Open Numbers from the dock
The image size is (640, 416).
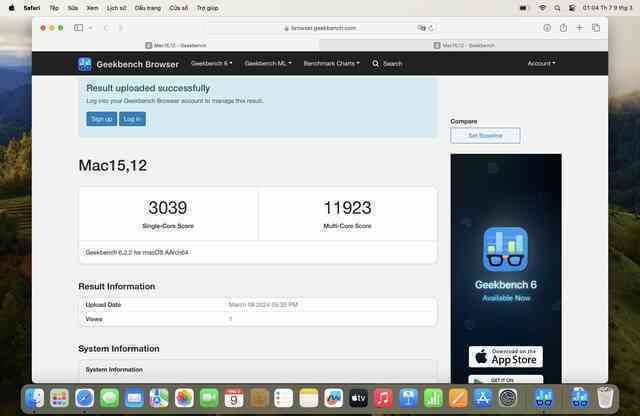pyautogui.click(x=433, y=398)
